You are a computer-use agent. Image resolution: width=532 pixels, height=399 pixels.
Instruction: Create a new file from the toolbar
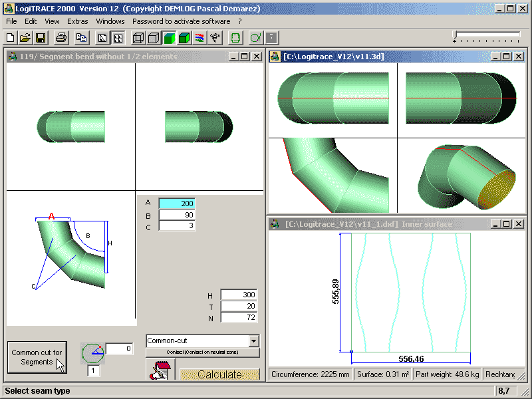pos(10,38)
